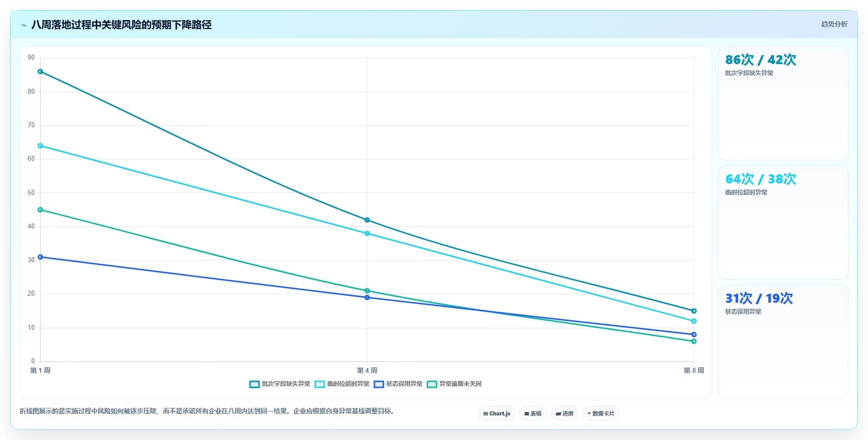Toggle the 批次字段缺失异常 series in the legend

click(x=280, y=384)
